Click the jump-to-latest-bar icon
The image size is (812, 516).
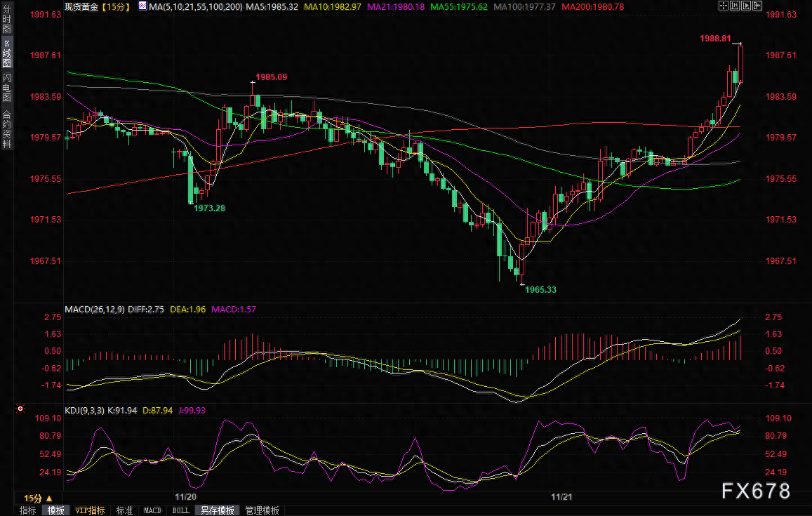point(757,6)
